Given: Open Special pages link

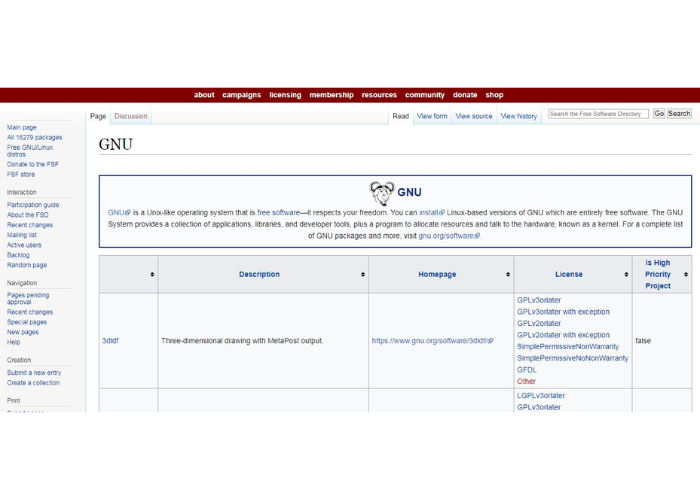Looking at the screenshot, I should (27, 322).
